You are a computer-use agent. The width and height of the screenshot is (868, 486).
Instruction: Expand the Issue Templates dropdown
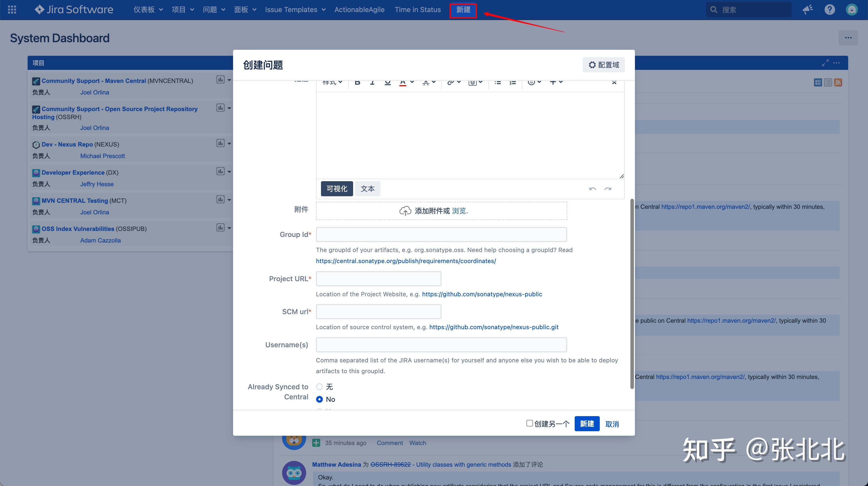(295, 10)
